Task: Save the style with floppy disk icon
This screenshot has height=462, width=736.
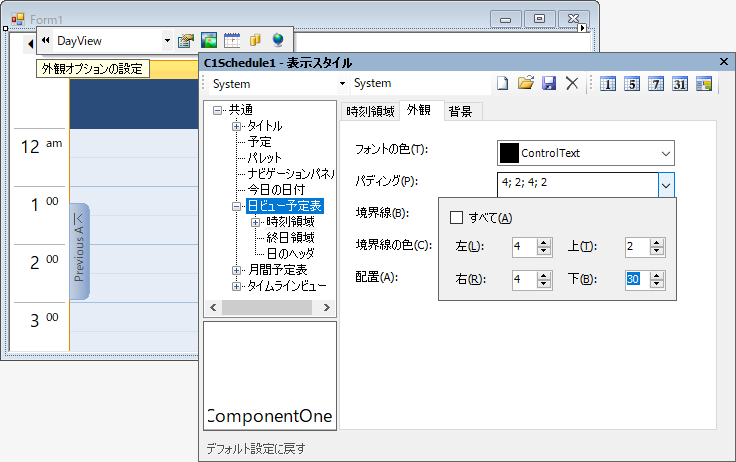Action: point(549,84)
